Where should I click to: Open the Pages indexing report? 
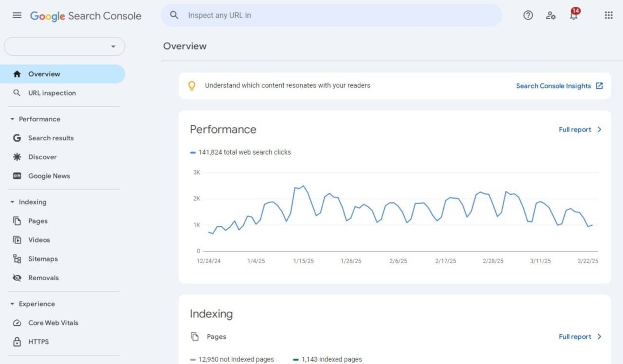point(38,220)
